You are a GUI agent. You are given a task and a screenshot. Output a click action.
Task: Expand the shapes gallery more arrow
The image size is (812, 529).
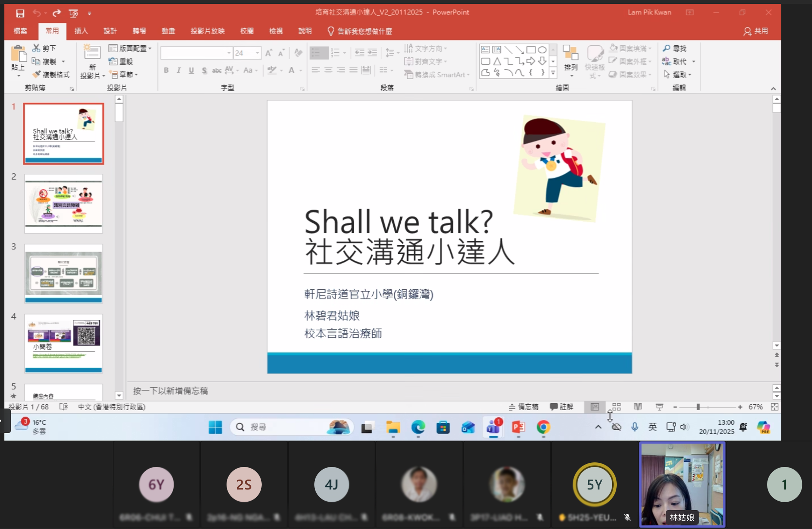tap(553, 73)
